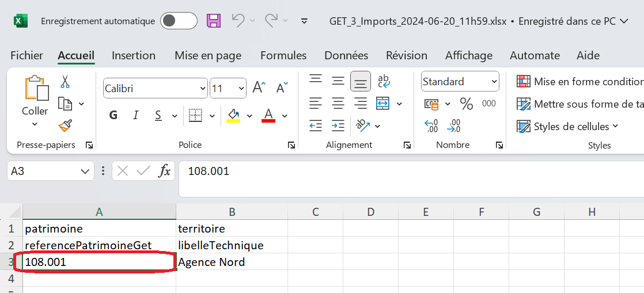Toggle underline with the S button
This screenshot has height=293, width=644.
(x=158, y=115)
